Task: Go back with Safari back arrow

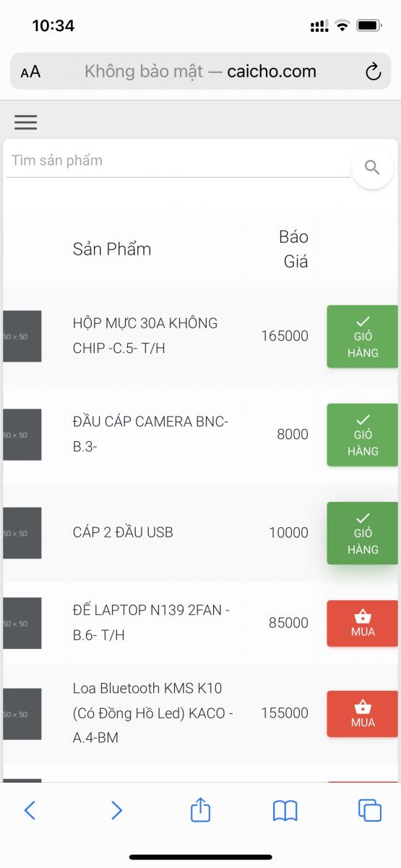Action: tap(30, 810)
